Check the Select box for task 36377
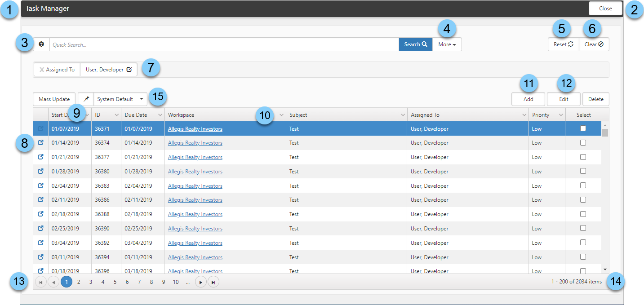 (583, 157)
